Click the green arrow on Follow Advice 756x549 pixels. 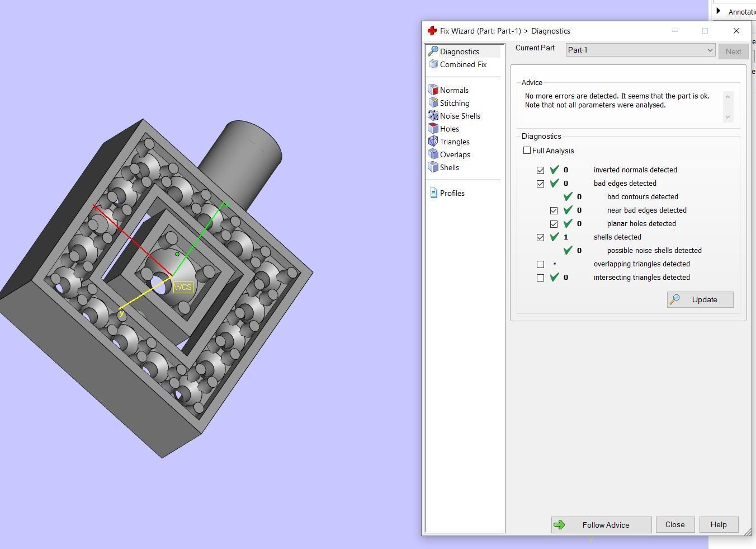click(559, 525)
